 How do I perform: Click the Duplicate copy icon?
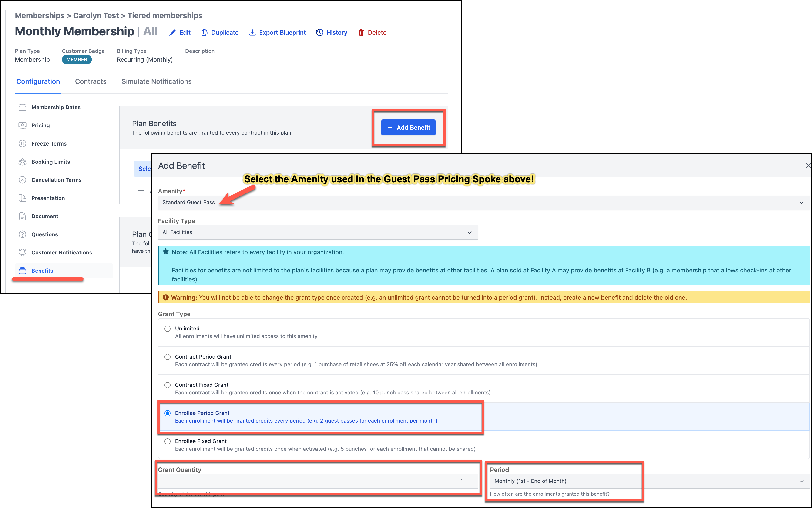pyautogui.click(x=204, y=33)
